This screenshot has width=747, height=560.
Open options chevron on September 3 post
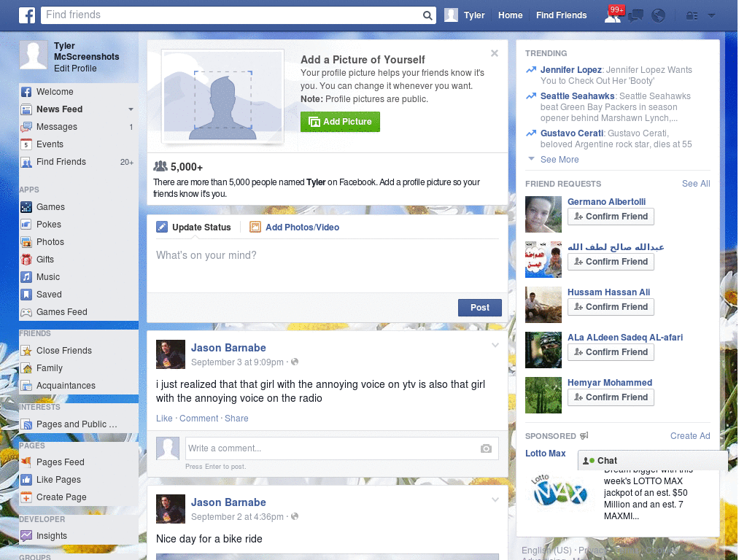click(495, 345)
